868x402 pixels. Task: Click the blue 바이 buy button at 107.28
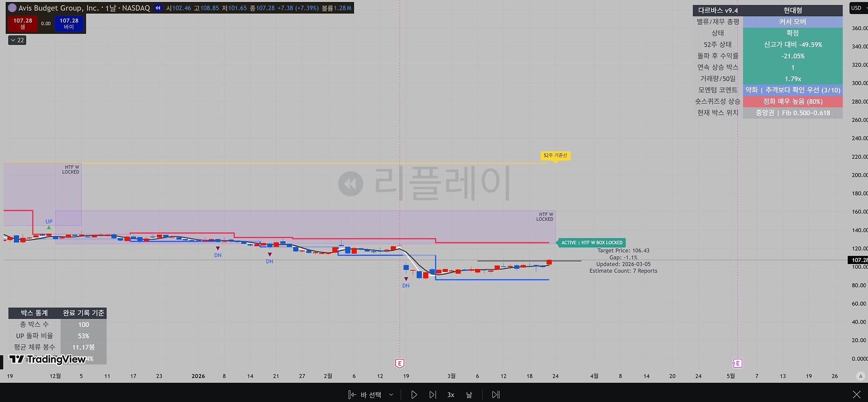69,23
